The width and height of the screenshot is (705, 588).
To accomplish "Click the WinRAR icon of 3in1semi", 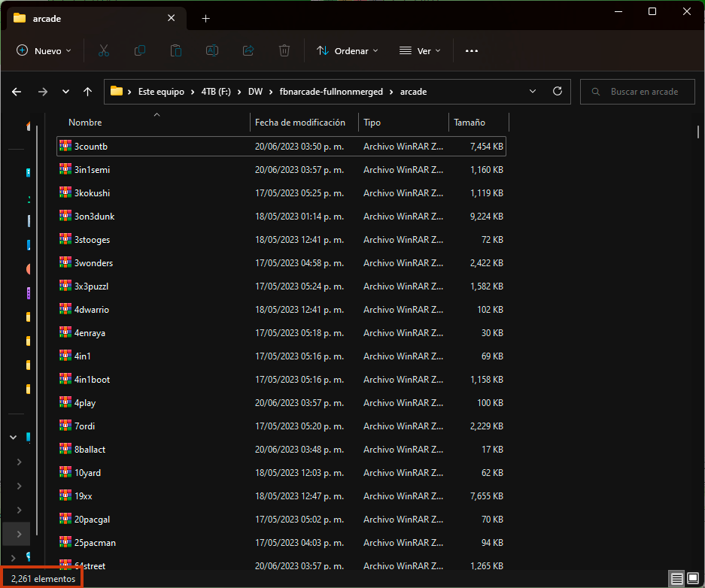I will (65, 169).
